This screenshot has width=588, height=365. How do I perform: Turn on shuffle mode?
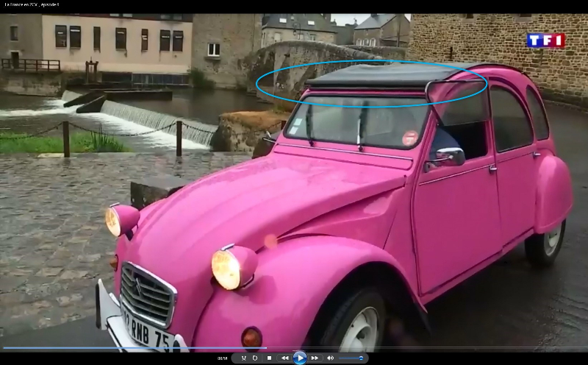coord(243,358)
